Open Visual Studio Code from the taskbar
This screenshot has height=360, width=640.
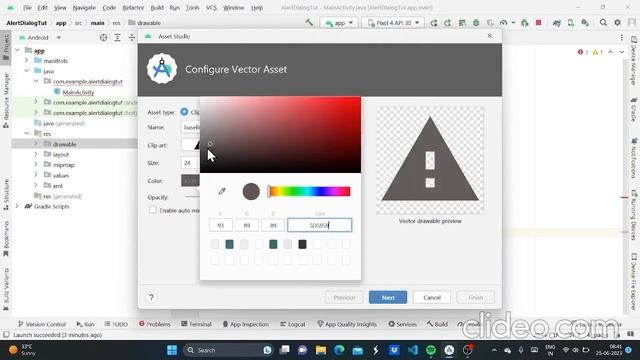pos(413,350)
